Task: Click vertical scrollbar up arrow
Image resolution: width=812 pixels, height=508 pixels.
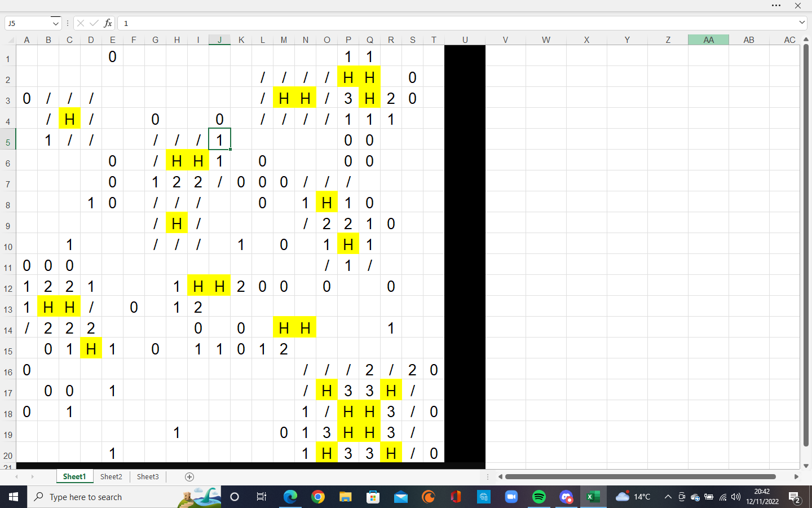Action: click(x=806, y=40)
